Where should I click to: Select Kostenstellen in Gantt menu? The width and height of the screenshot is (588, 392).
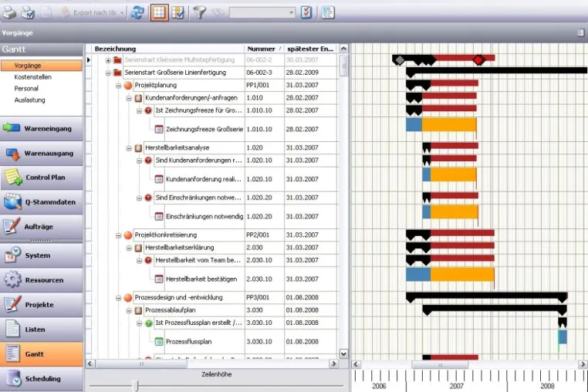click(32, 77)
